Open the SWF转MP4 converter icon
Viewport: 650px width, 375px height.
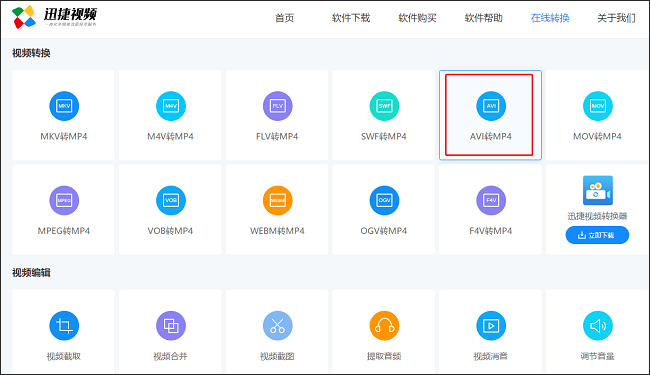pyautogui.click(x=384, y=106)
